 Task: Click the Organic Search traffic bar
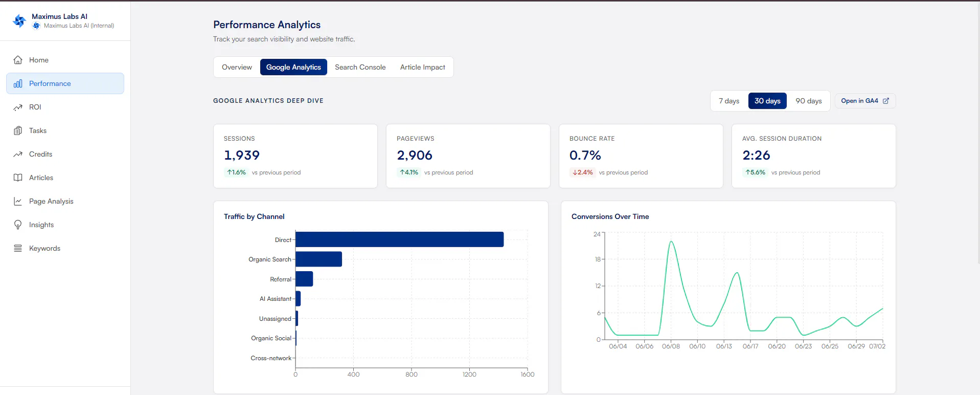click(318, 259)
